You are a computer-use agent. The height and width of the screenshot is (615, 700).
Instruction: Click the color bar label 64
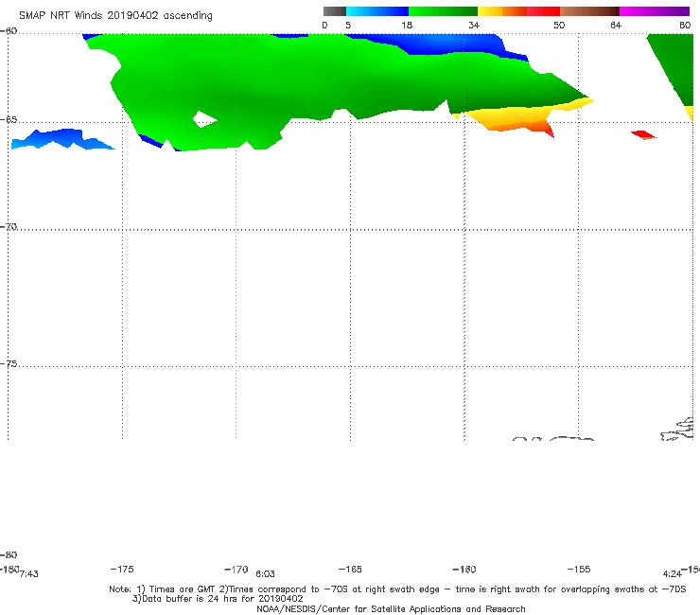click(616, 26)
